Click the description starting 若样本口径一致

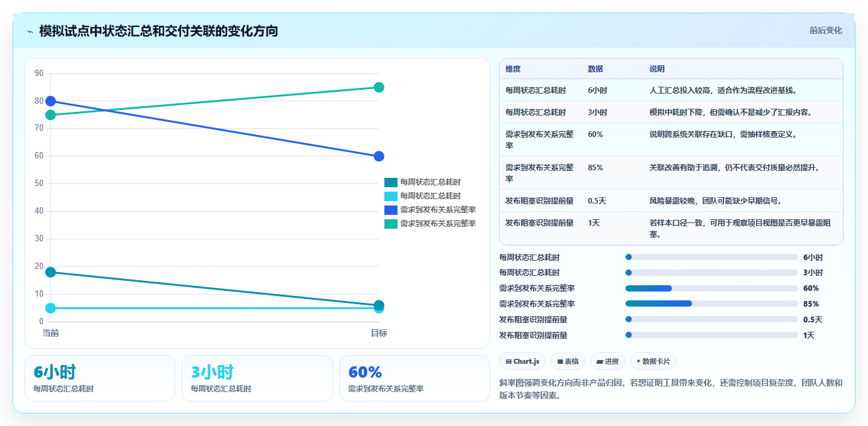tap(743, 229)
